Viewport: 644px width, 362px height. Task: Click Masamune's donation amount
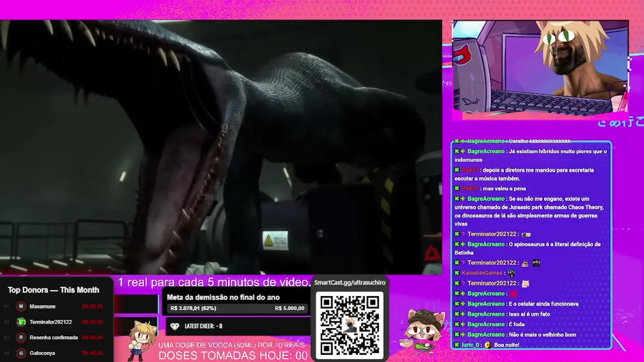click(x=92, y=306)
